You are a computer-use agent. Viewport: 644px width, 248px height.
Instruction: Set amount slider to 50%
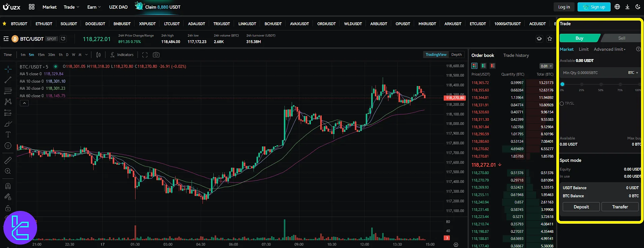[601, 84]
